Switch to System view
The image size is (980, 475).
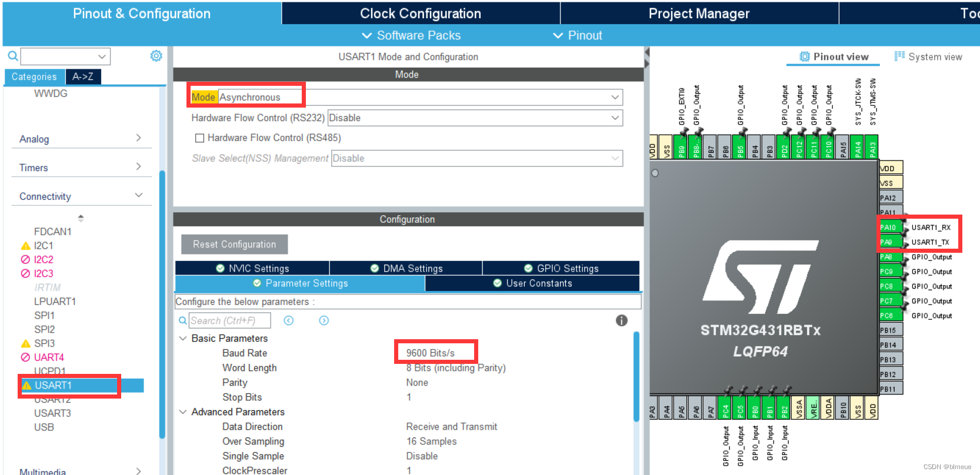(x=928, y=56)
